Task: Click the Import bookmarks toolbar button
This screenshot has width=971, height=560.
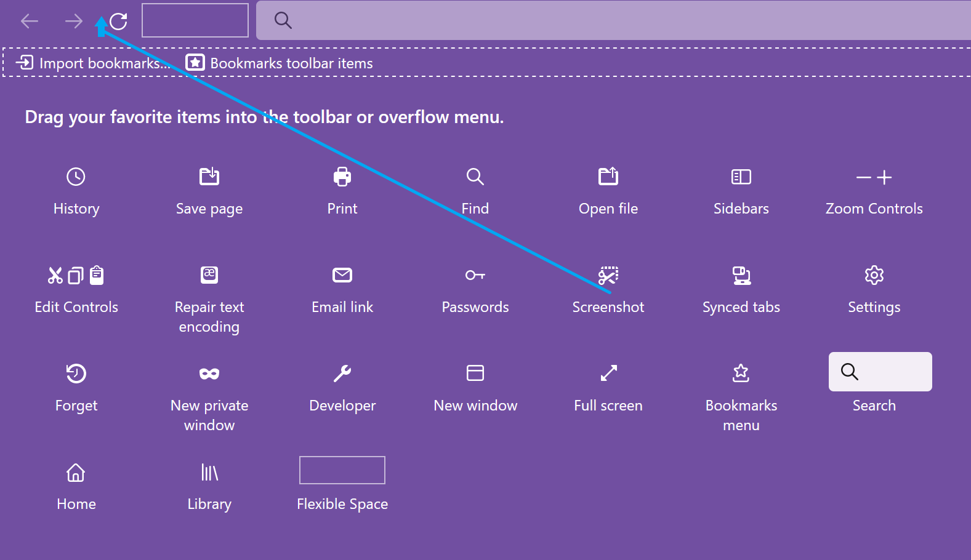Action: click(92, 63)
